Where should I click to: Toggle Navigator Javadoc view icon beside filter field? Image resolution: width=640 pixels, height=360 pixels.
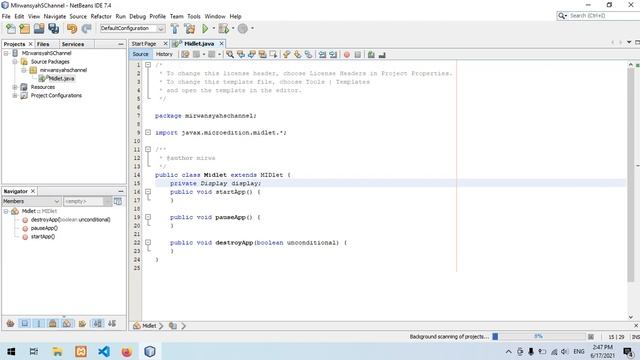pos(118,201)
